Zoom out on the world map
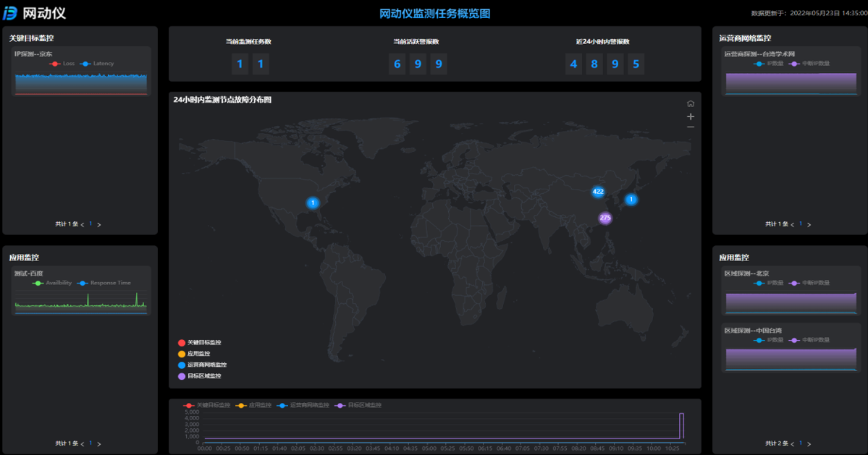Screen dimensions: 868x455 click(x=691, y=127)
